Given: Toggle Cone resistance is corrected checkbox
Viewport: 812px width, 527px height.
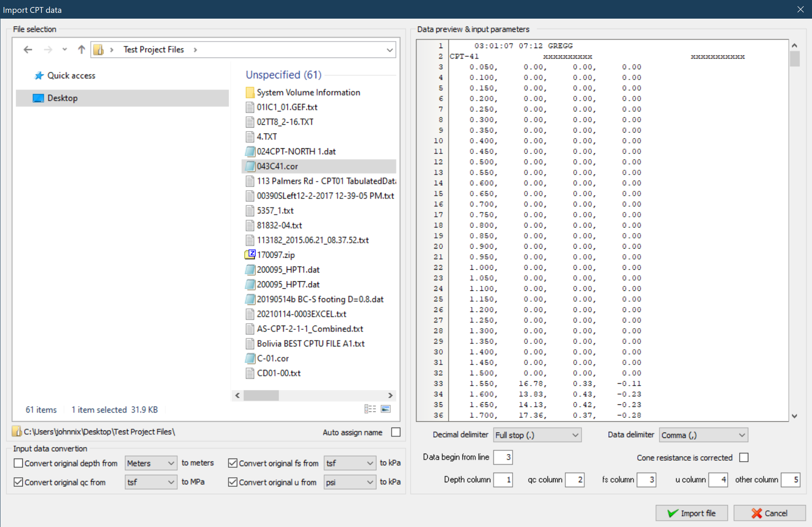Looking at the screenshot, I should pyautogui.click(x=744, y=458).
